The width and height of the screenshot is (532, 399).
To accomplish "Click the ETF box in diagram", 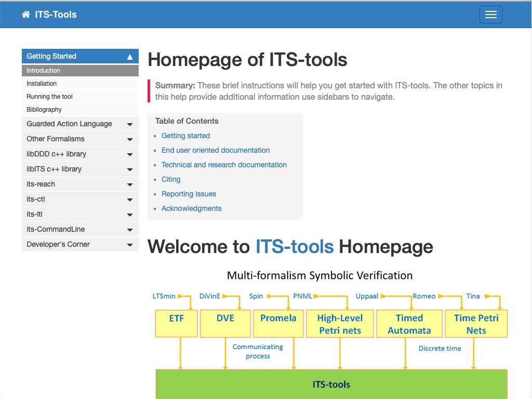I will point(177,323).
